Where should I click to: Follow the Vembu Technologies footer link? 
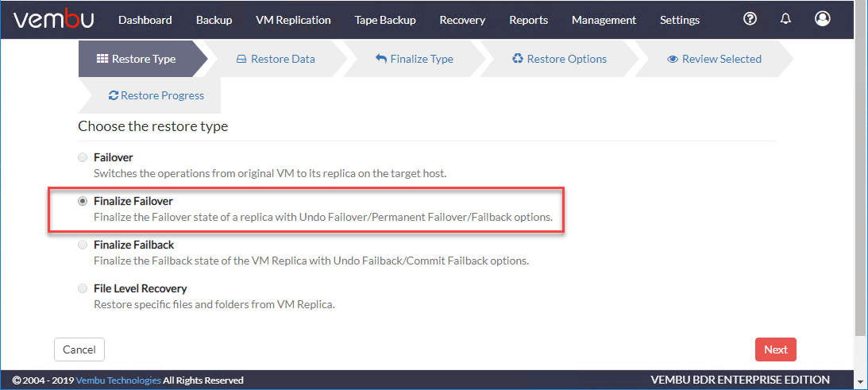[x=118, y=380]
